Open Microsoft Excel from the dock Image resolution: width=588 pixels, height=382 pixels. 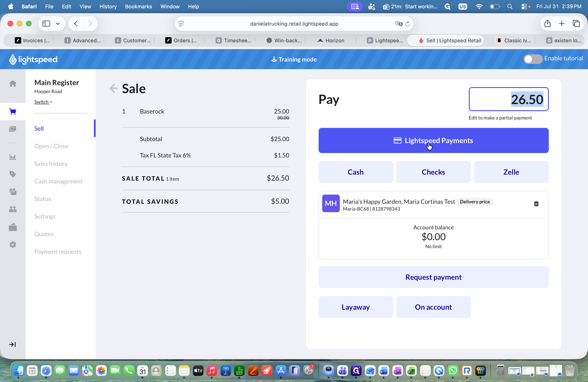pos(411,370)
